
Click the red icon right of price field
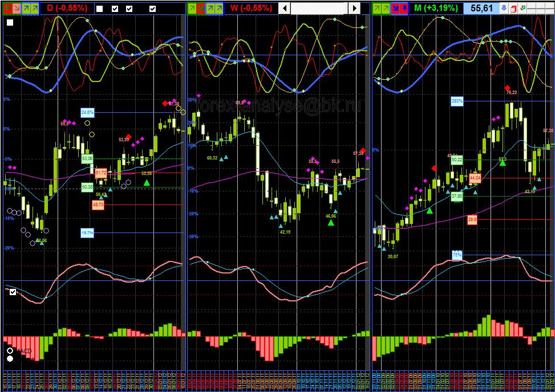pos(513,8)
